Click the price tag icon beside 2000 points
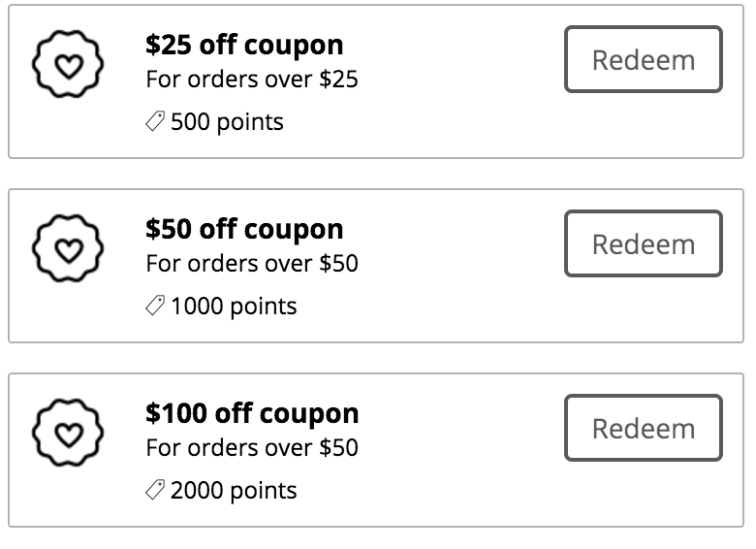The image size is (756, 549). pyautogui.click(x=155, y=491)
